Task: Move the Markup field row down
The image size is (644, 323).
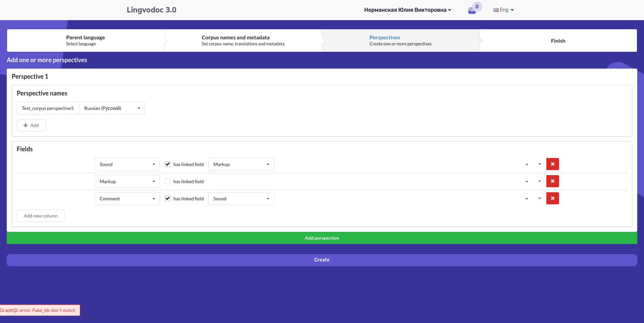Action: pyautogui.click(x=540, y=181)
